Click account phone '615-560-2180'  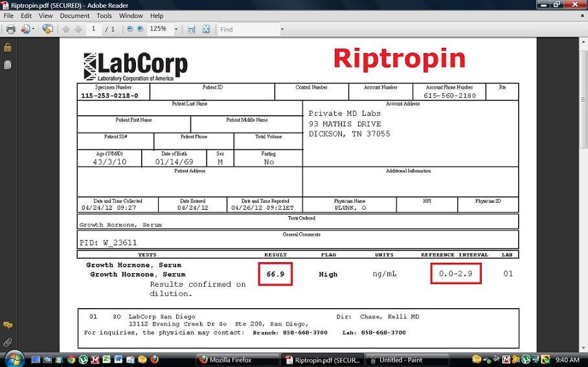(x=449, y=95)
